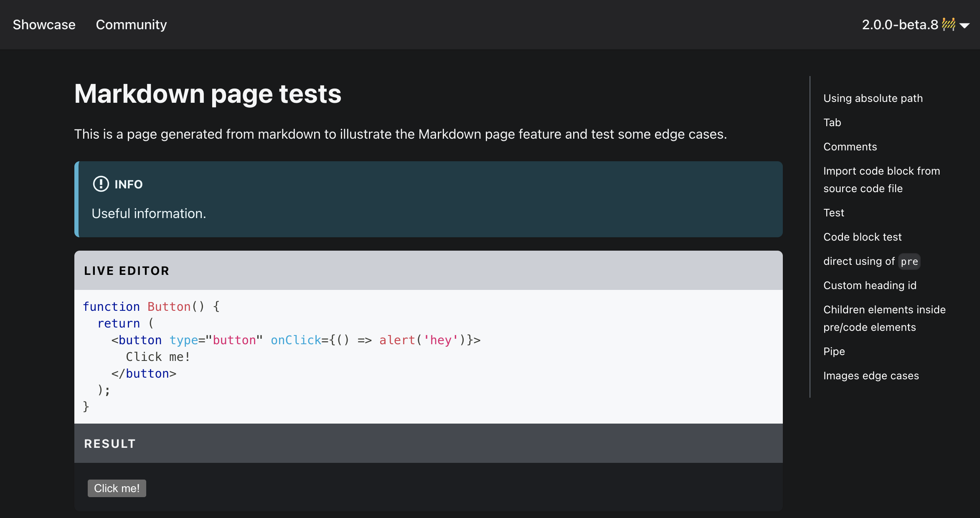Open the 2.0.0-beta.8 version menu
This screenshot has height=518, width=980.
coord(900,25)
